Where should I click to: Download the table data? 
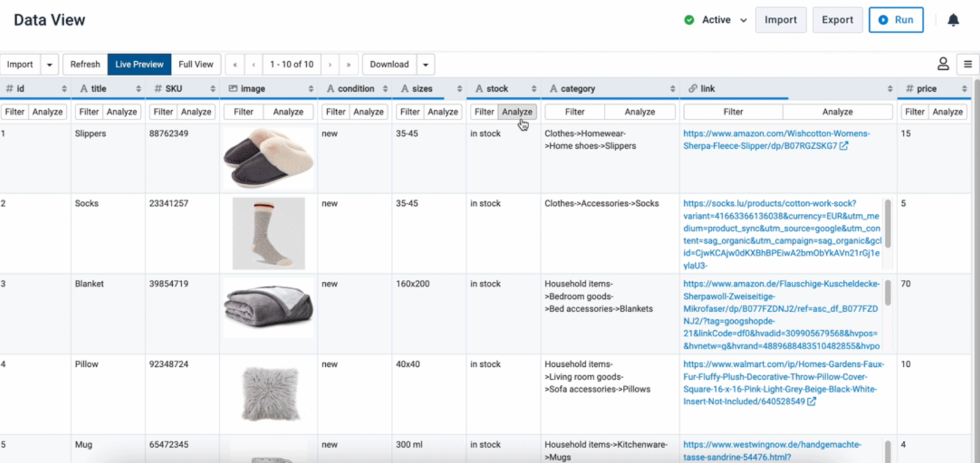point(390,64)
